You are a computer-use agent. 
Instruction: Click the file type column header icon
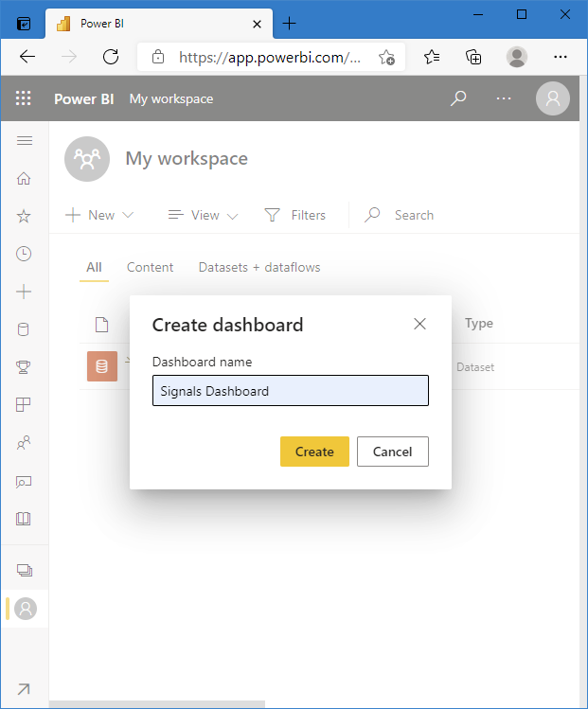[x=101, y=324]
